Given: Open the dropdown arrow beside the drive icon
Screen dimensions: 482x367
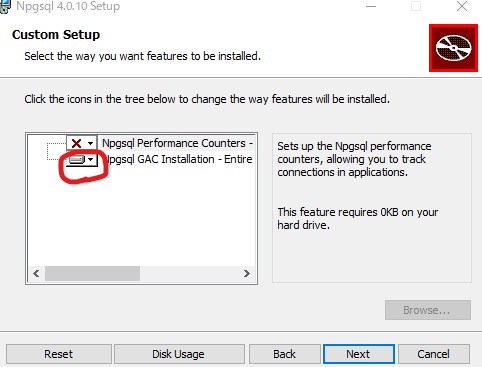Looking at the screenshot, I should [91, 160].
